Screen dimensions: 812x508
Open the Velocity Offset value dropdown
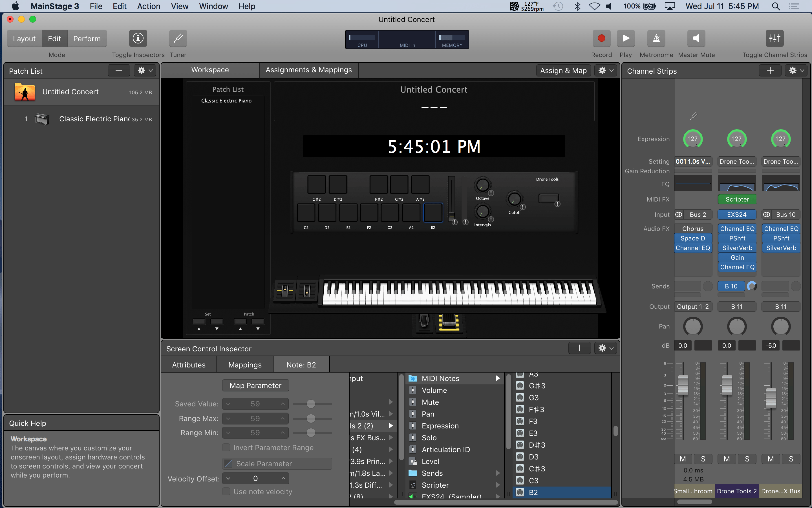click(255, 478)
